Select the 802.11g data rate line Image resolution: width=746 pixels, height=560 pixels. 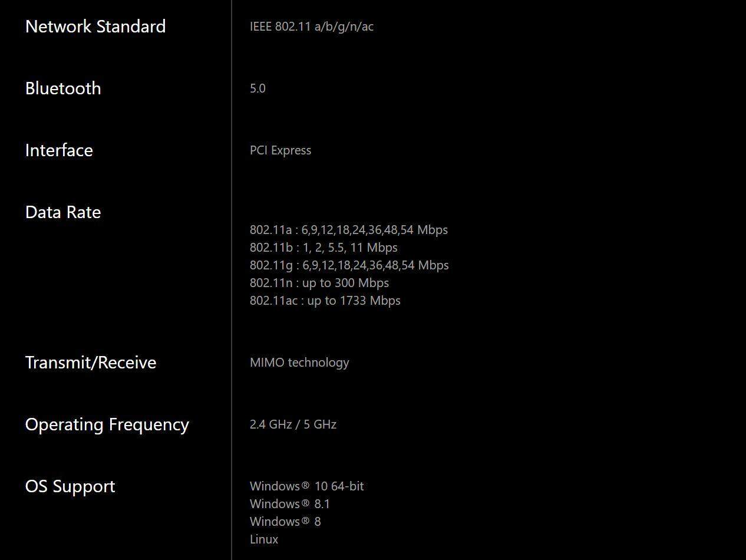pyautogui.click(x=349, y=265)
